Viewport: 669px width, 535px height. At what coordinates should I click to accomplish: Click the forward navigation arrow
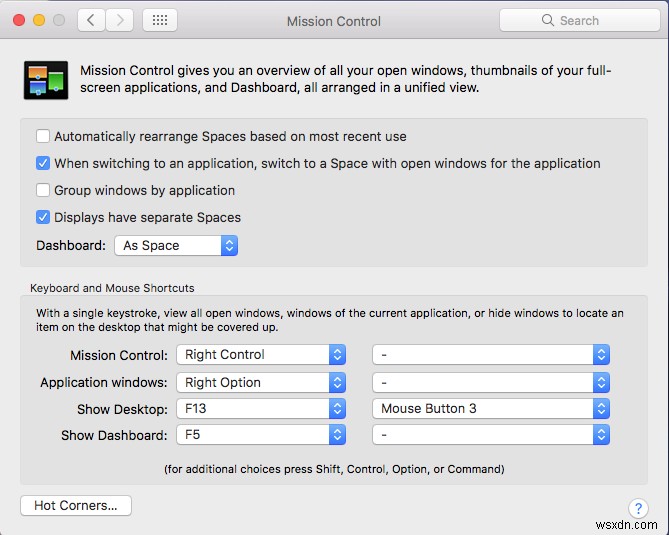point(120,20)
